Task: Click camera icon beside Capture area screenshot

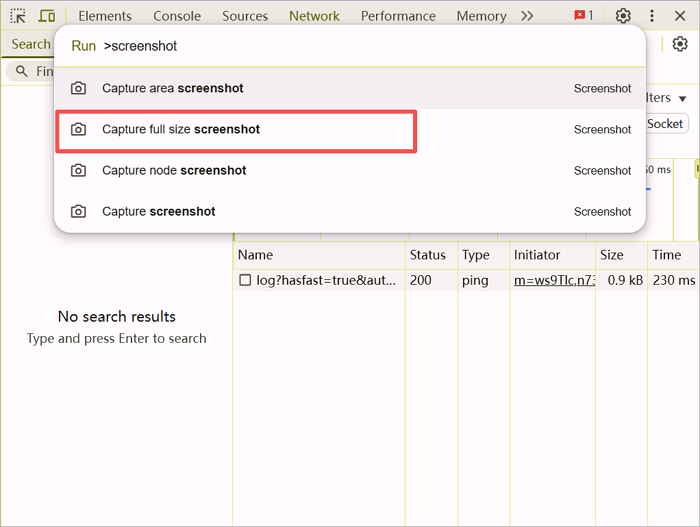Action: pos(79,88)
